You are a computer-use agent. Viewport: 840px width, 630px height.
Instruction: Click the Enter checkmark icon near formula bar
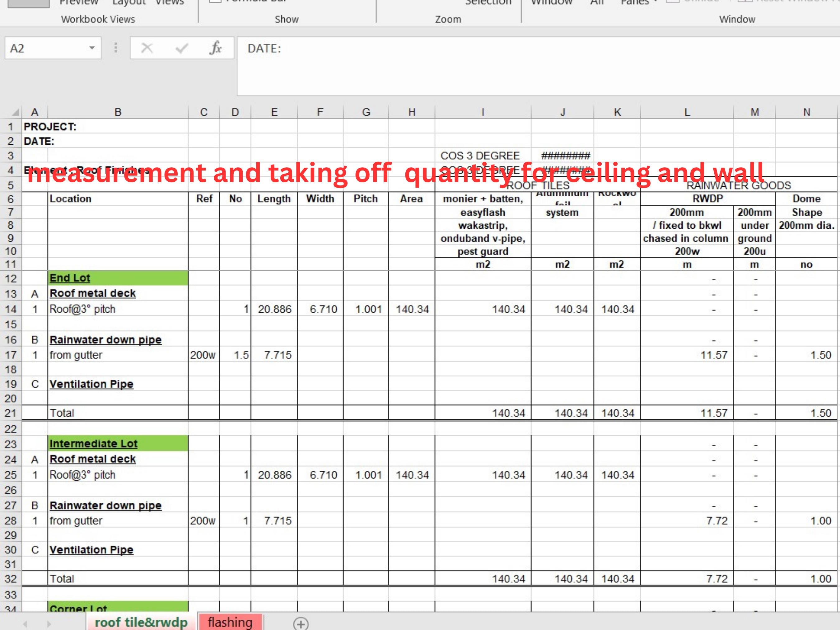pyautogui.click(x=181, y=48)
